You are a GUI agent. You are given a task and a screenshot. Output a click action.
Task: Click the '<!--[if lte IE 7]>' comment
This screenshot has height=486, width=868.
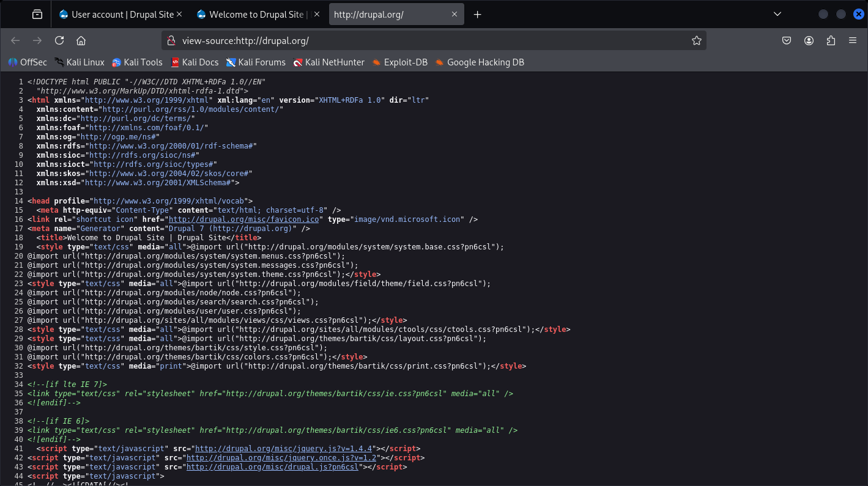(67, 385)
